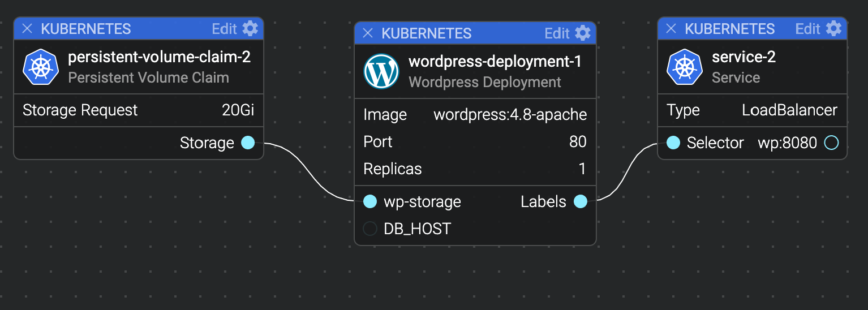This screenshot has width=868, height=310.
Task: Click the wp-storage input port
Action: point(369,201)
